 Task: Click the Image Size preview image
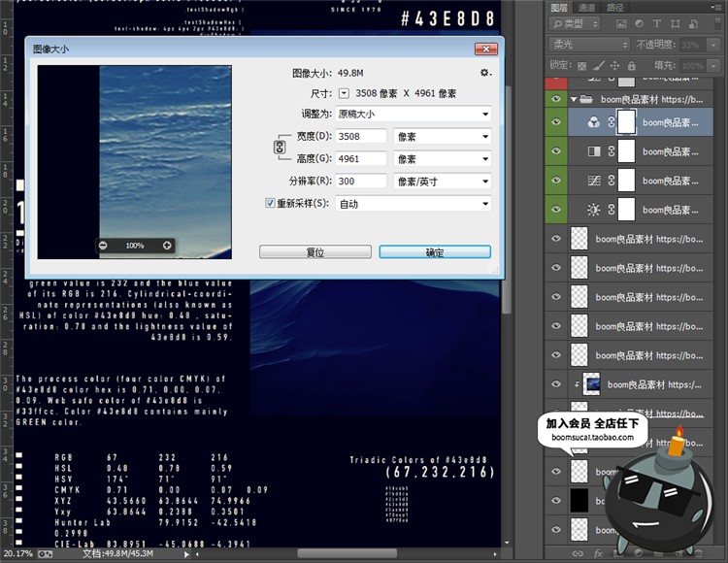tap(135, 162)
